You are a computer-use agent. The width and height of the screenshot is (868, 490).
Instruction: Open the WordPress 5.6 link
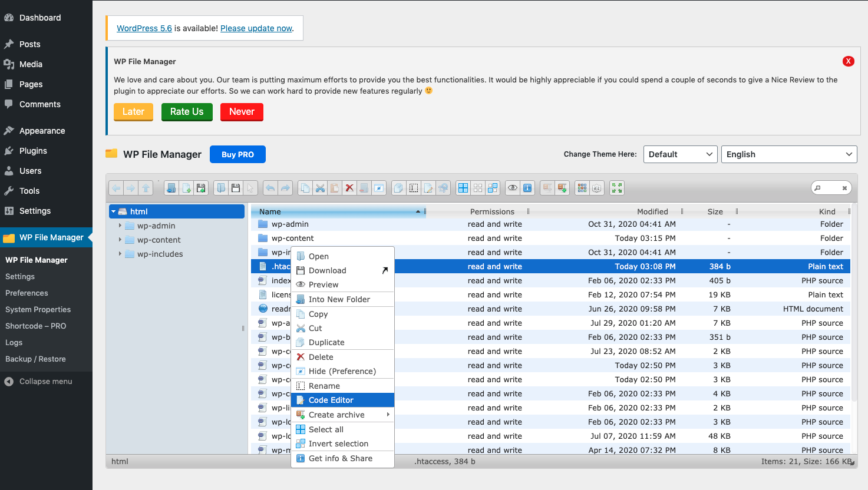[144, 28]
